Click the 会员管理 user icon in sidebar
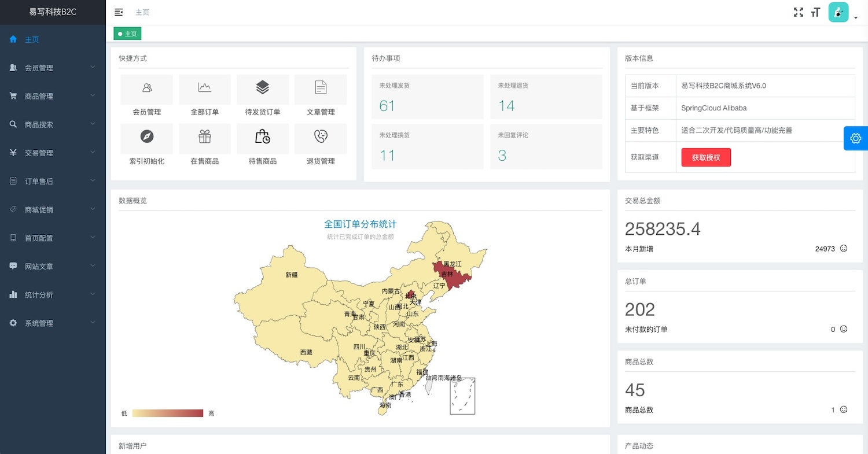This screenshot has height=454, width=868. click(13, 68)
